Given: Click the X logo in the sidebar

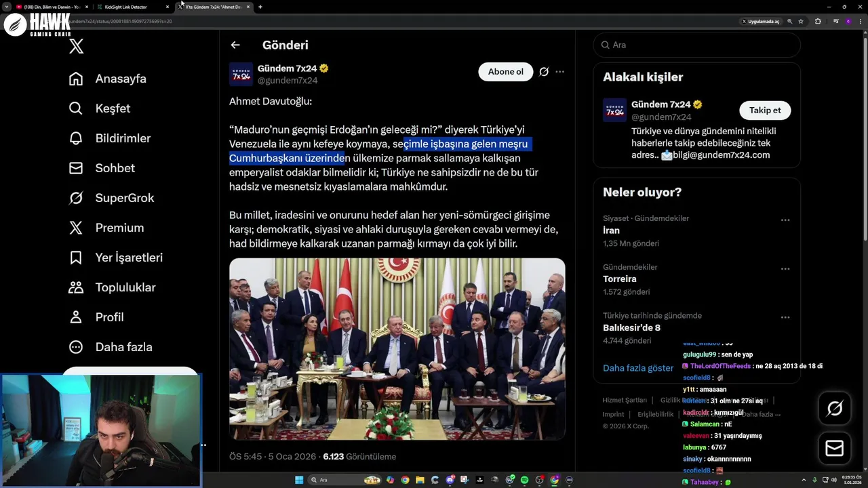Looking at the screenshot, I should 77,46.
